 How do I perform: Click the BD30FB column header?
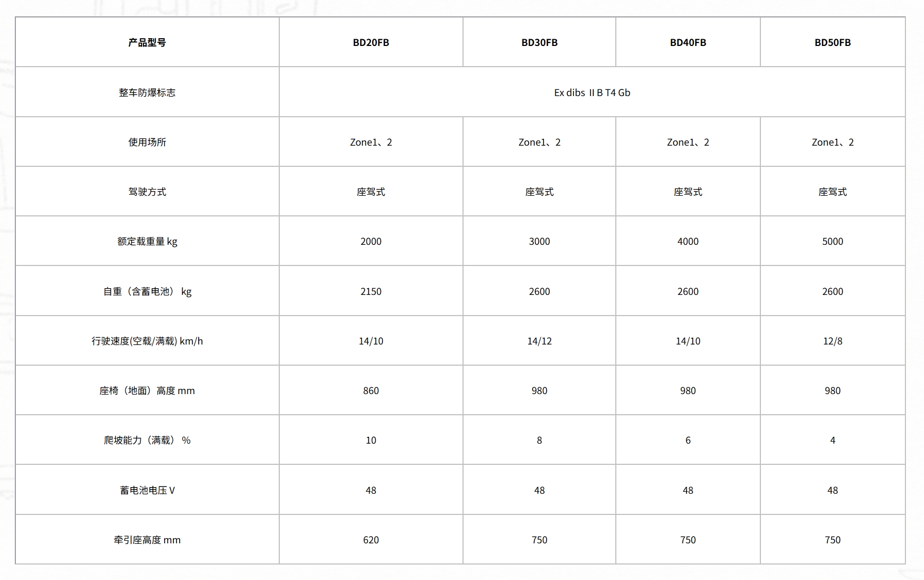[x=539, y=42]
